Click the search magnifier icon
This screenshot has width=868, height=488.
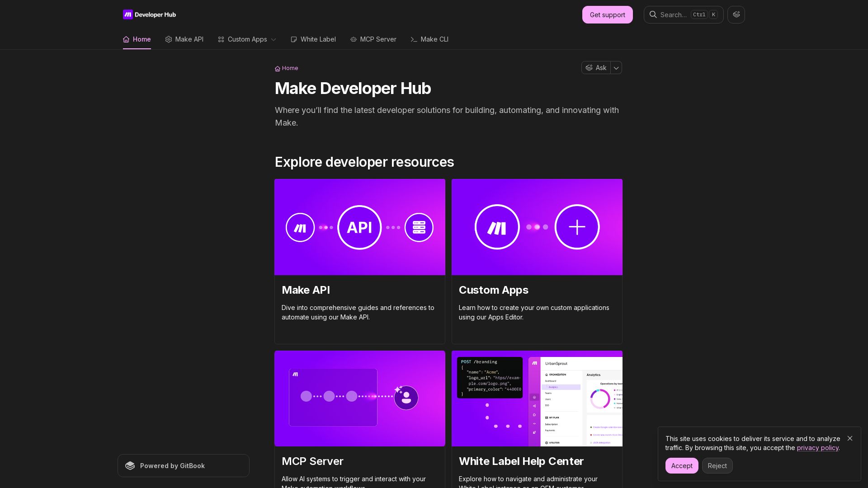tap(653, 14)
